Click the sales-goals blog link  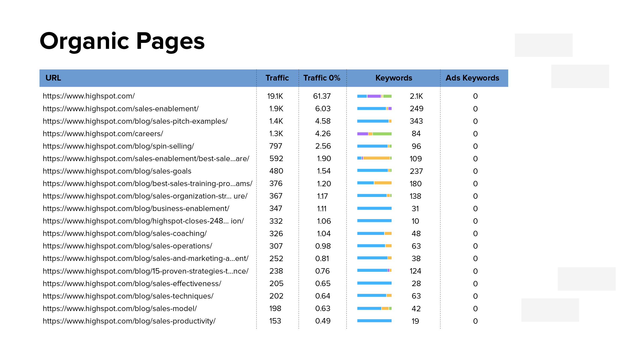click(x=117, y=171)
